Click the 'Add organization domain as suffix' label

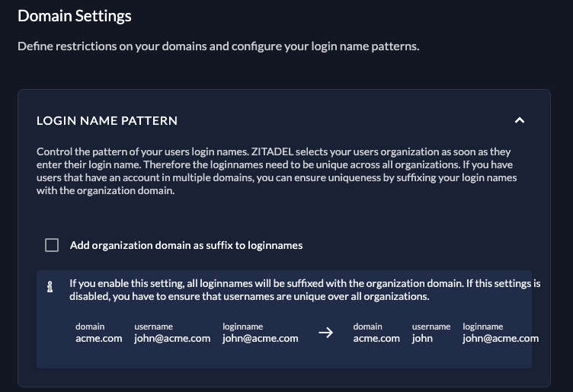[x=186, y=245]
